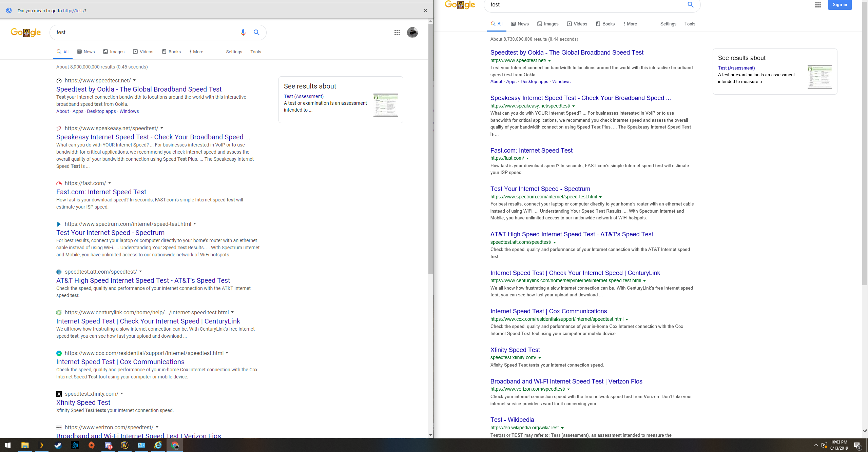
Task: Open Origin from the taskbar
Action: 91,445
